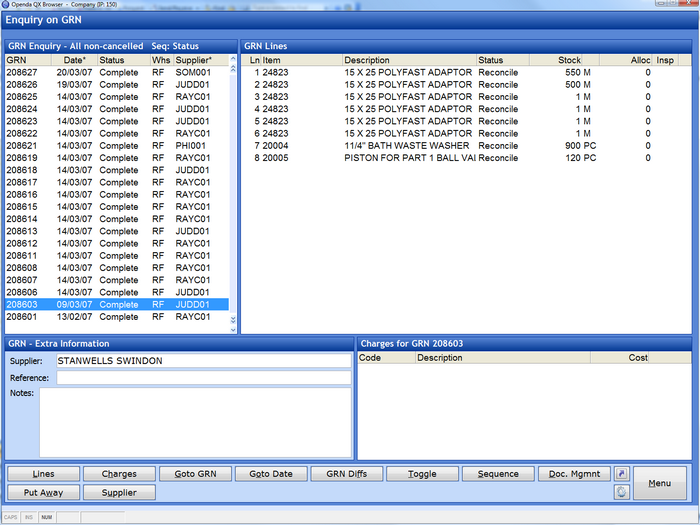Click the Supplier* column header
This screenshot has width=700, height=525.
(201, 60)
